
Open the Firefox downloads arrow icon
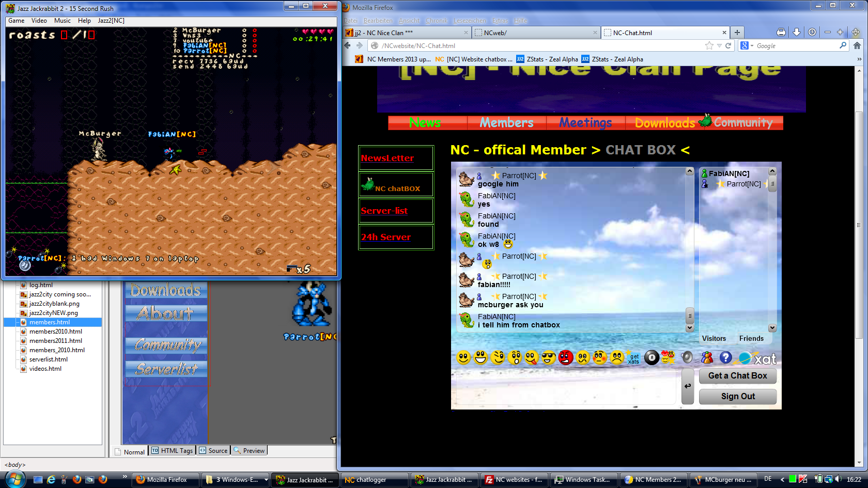tap(796, 32)
